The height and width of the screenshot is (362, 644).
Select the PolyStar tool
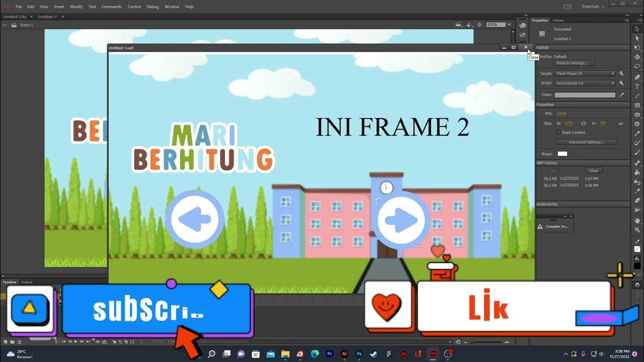pyautogui.click(x=637, y=124)
